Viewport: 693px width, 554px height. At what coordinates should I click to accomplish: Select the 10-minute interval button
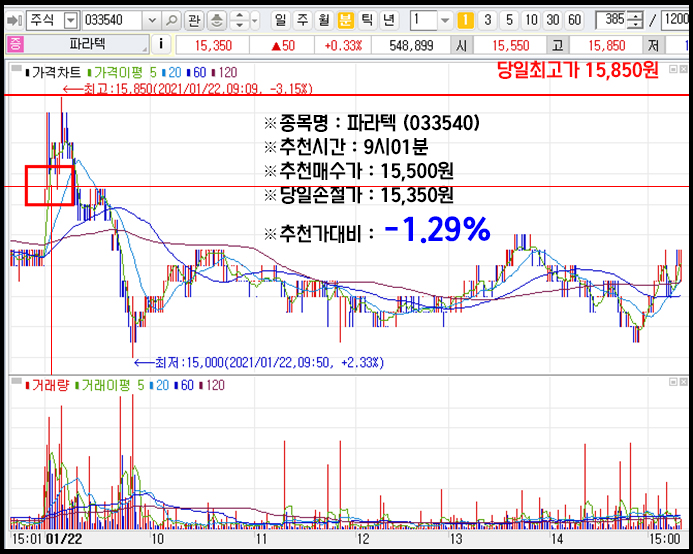pyautogui.click(x=531, y=20)
